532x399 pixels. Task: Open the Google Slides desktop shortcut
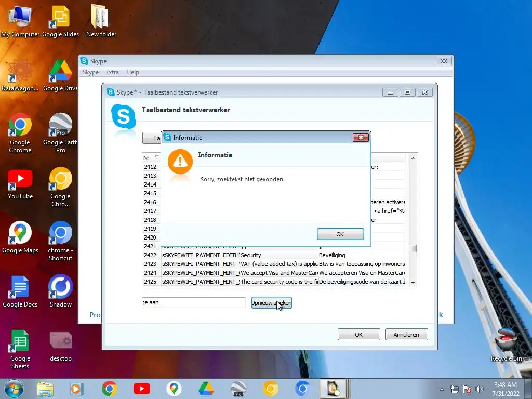point(60,22)
